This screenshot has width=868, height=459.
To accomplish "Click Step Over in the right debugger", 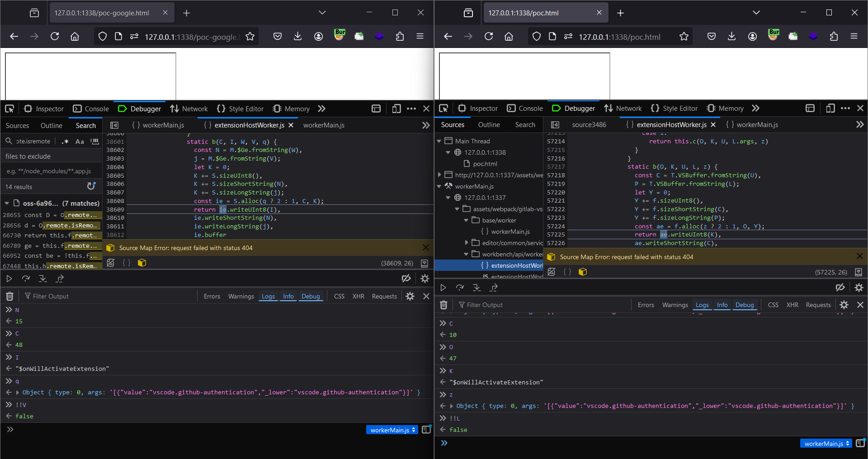I will (460, 288).
